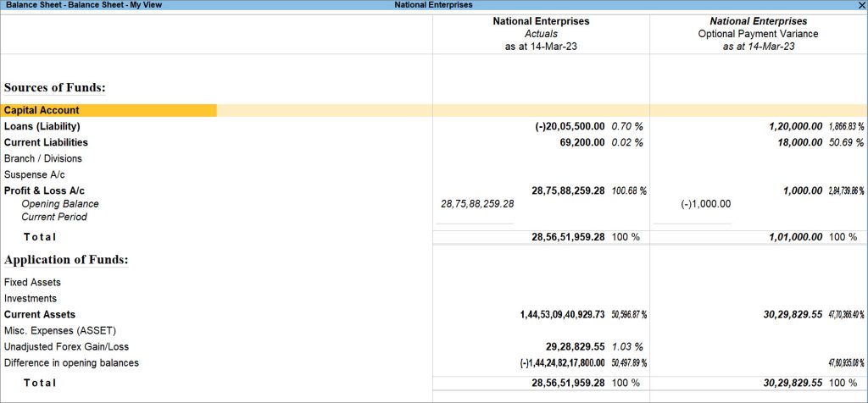
Task: Click Optional Payment Variance column header
Action: 758,34
